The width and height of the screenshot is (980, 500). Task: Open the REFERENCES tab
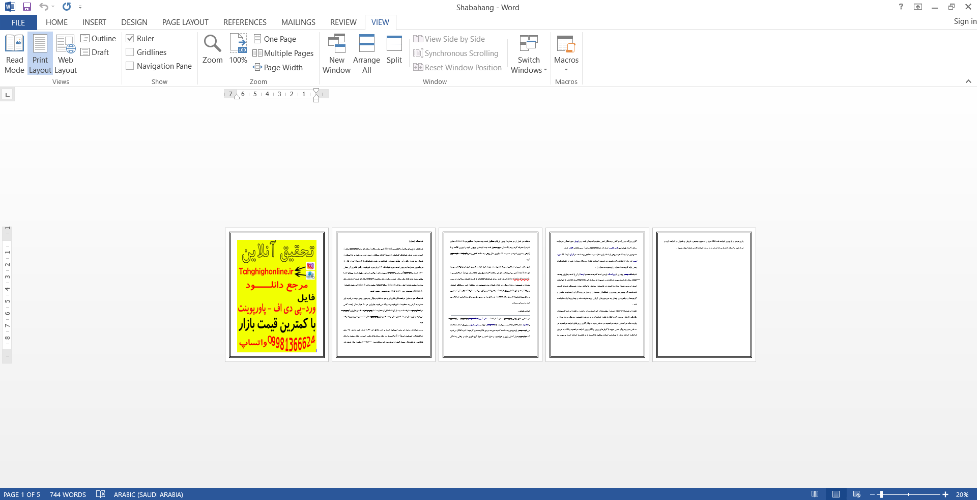pos(245,22)
